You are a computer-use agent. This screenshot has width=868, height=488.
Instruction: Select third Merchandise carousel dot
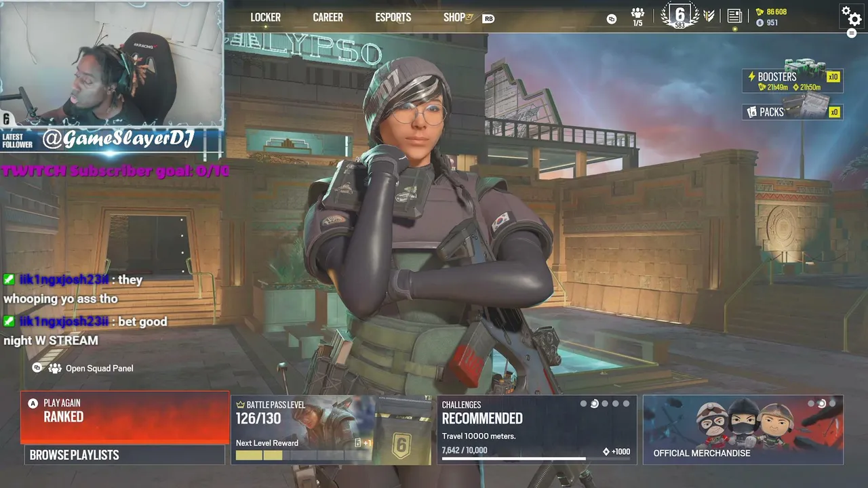[833, 404]
